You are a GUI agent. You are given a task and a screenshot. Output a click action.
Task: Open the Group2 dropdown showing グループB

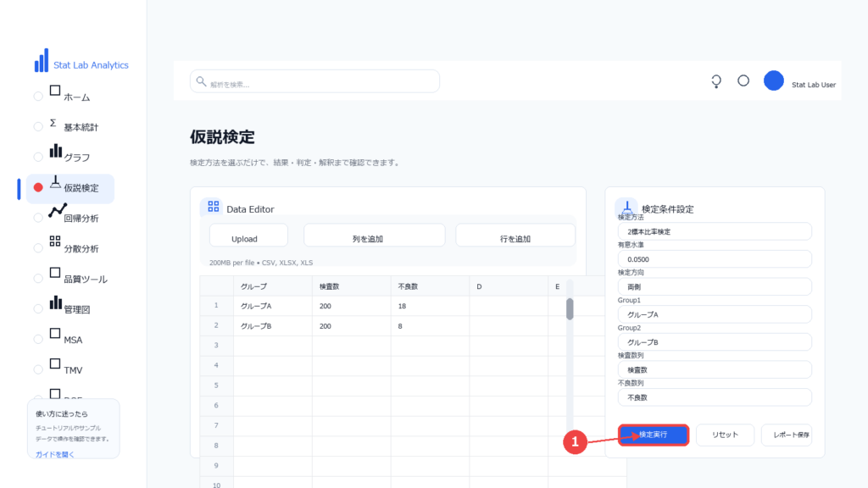(715, 342)
